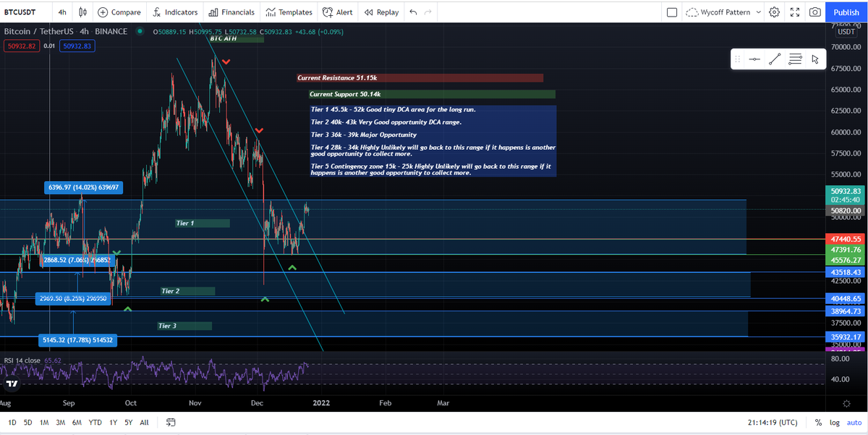This screenshot has width=868, height=435.
Task: Open the indicator Templates menu
Action: point(289,12)
